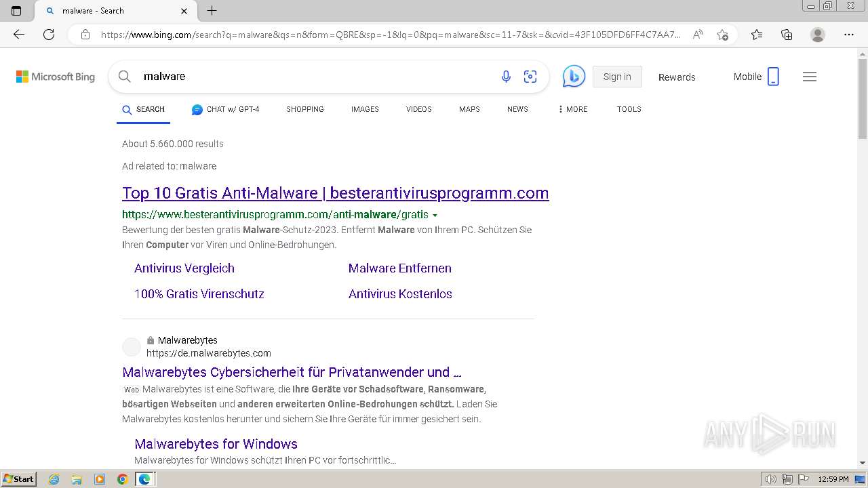Select the SEARCH results tab
The height and width of the screenshot is (488, 868).
[x=143, y=109]
